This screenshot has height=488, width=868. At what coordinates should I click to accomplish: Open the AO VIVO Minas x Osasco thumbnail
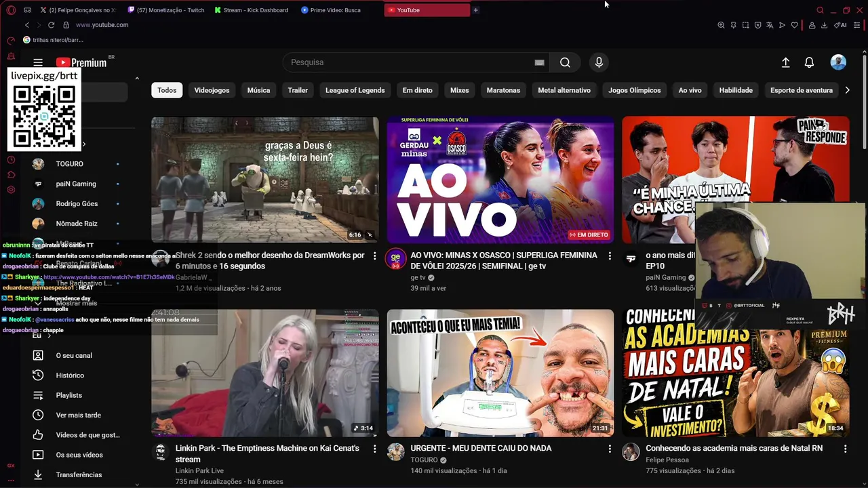[x=500, y=180]
